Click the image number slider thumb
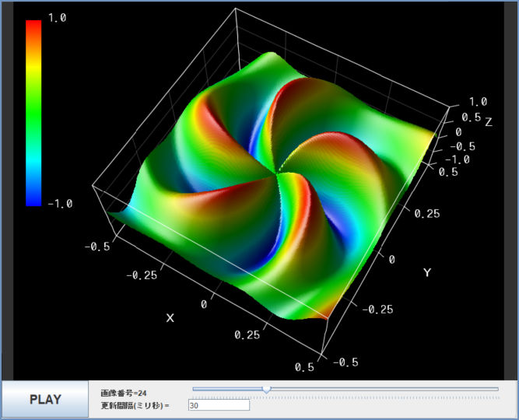Image resolution: width=519 pixels, height=420 pixels. tap(266, 390)
